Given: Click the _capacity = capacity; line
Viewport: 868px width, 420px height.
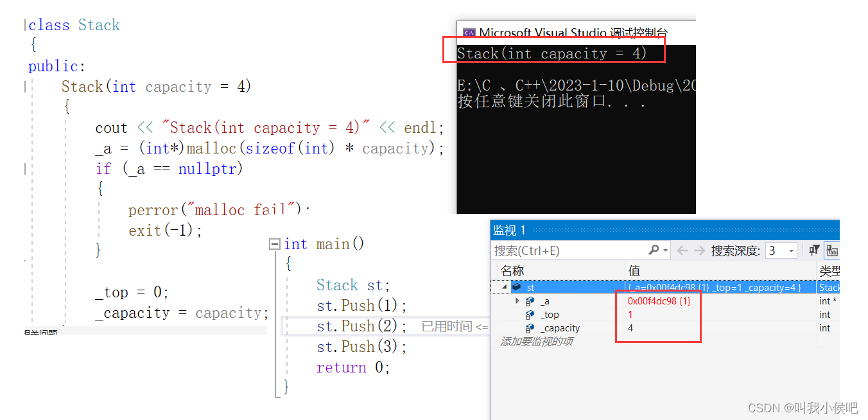Looking at the screenshot, I should click(x=182, y=313).
